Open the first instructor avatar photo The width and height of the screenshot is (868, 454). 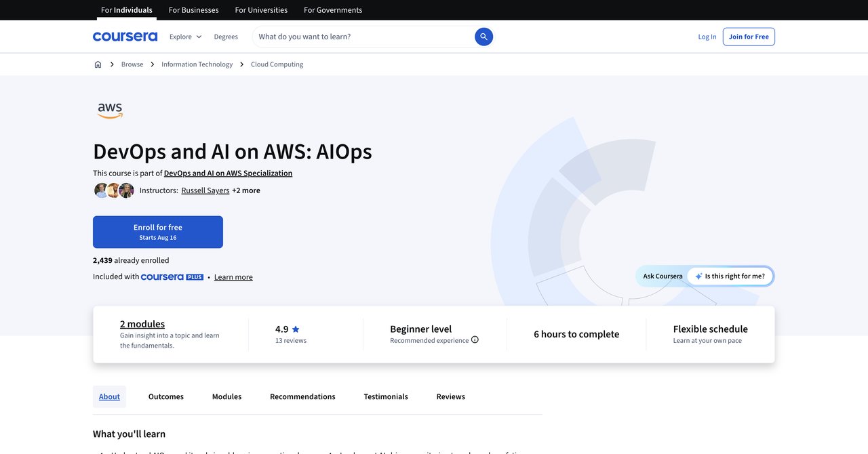pos(101,190)
